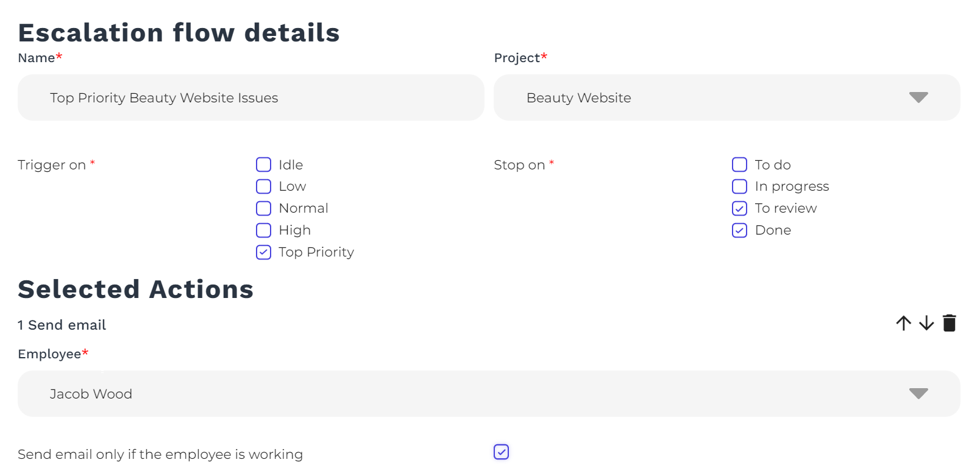Click the Done label text
The height and width of the screenshot is (468, 980).
click(x=773, y=230)
